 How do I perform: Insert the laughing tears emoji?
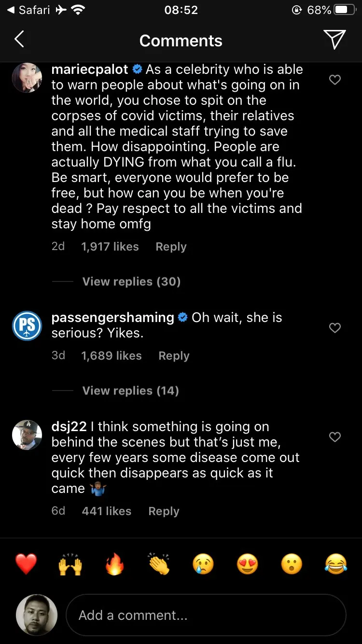coord(336,564)
